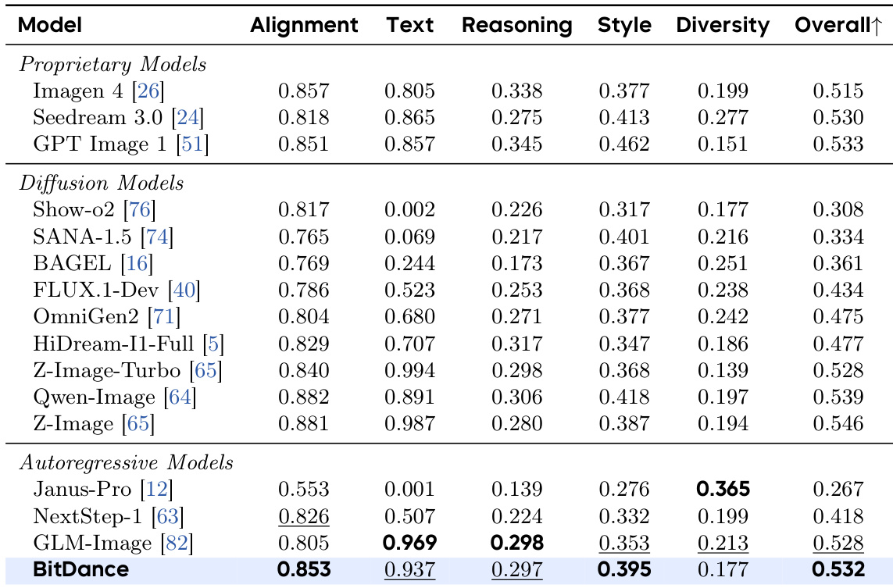Open citation 26 next to Imagen 4
Image resolution: width=893 pixels, height=588 pixels.
click(148, 92)
